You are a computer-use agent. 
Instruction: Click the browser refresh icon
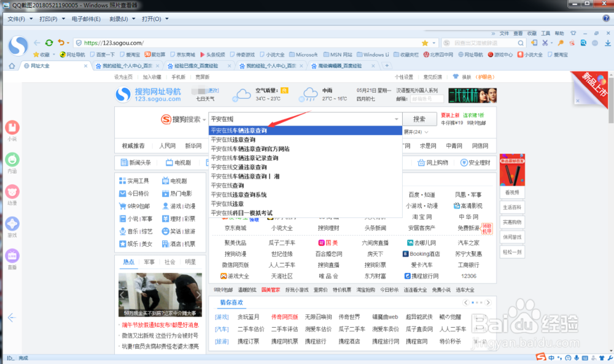click(49, 43)
